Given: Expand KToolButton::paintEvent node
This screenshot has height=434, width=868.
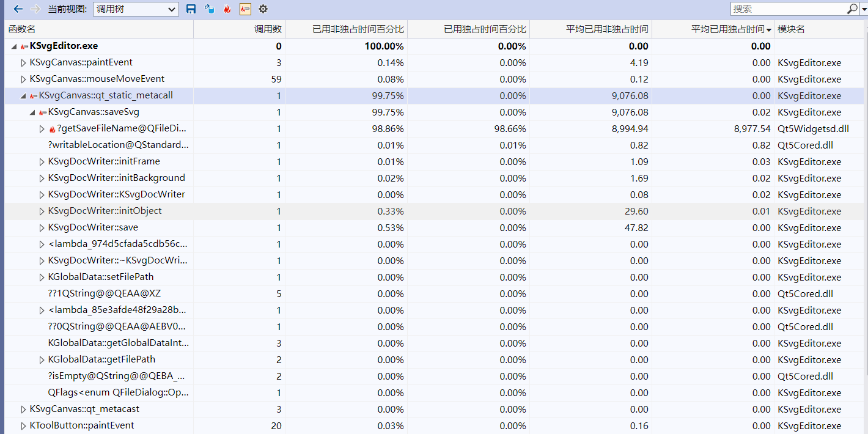Looking at the screenshot, I should pos(23,426).
